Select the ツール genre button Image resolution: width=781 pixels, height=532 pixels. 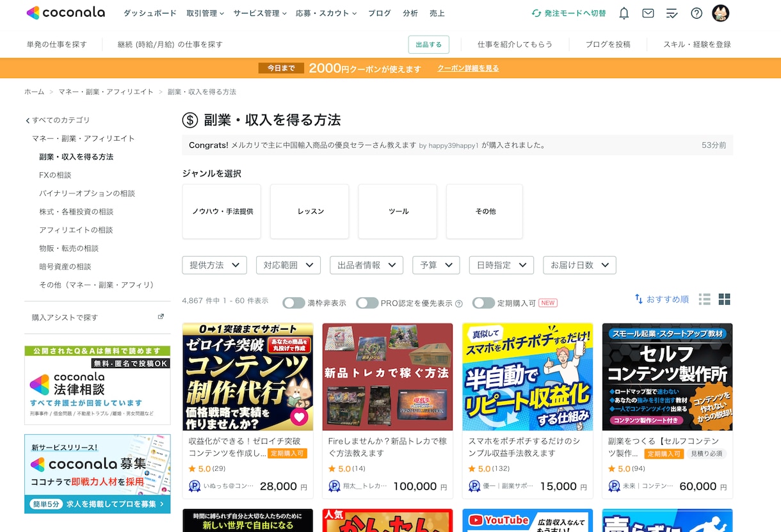tap(398, 211)
